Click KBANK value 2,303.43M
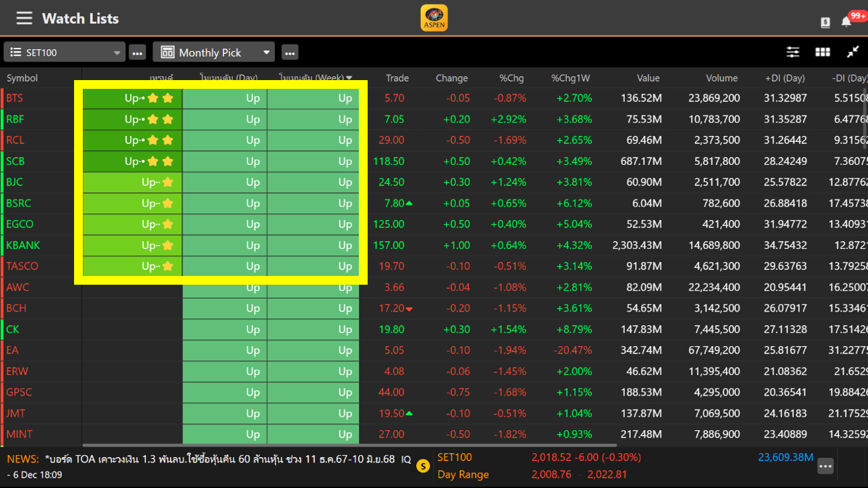Viewport: 868px width, 488px height. (637, 245)
